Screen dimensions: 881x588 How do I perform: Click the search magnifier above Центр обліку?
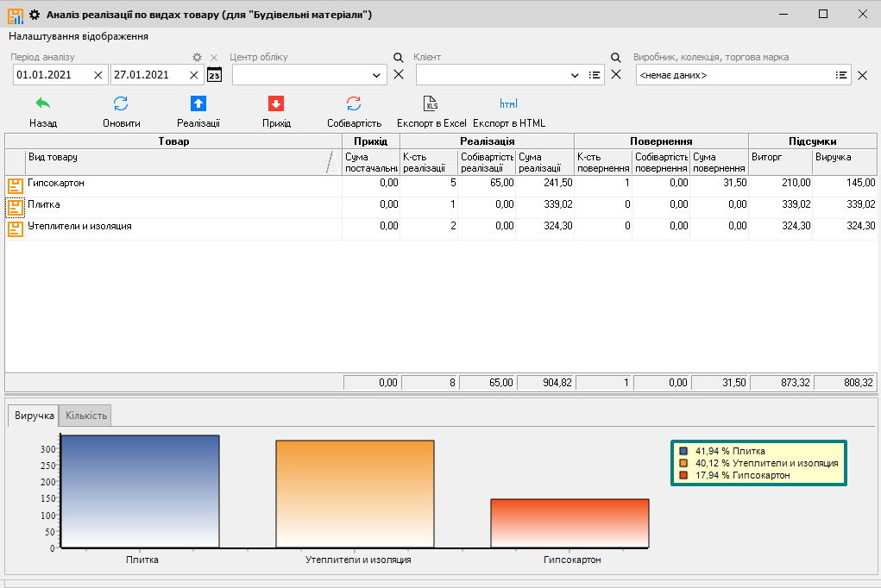(398, 58)
